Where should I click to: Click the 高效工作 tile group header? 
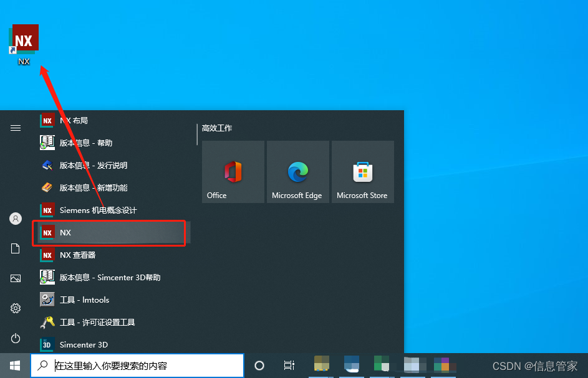217,128
